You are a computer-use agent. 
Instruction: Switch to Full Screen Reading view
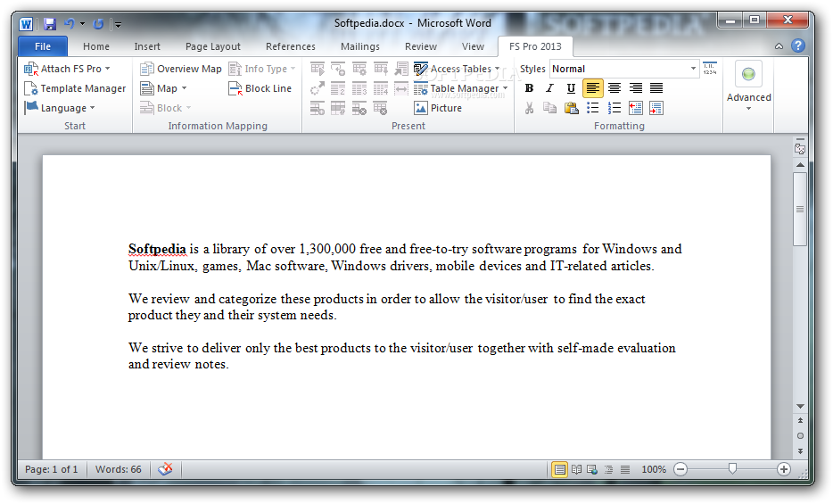pyautogui.click(x=576, y=469)
